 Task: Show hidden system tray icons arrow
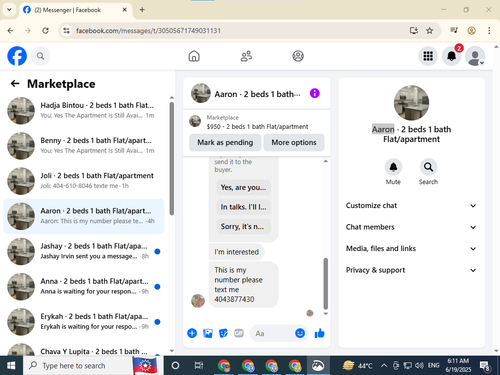pyautogui.click(x=384, y=366)
